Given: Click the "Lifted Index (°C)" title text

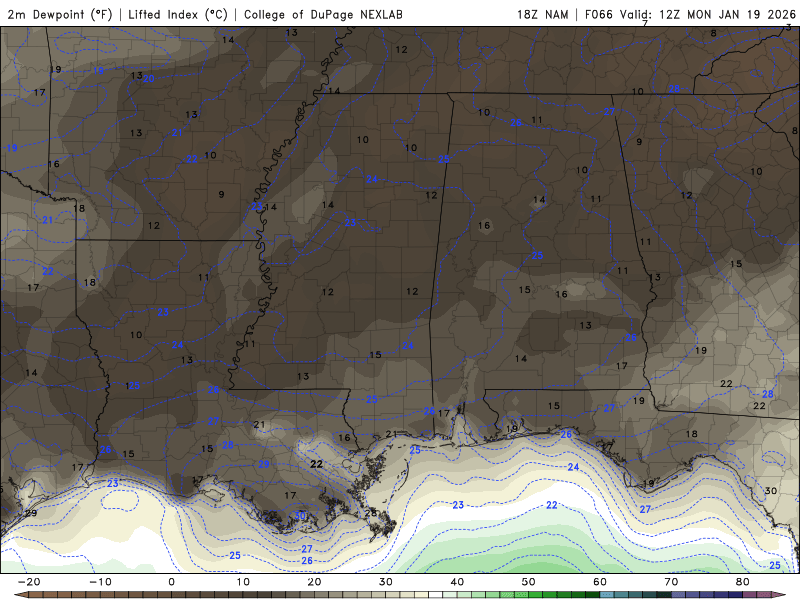Looking at the screenshot, I should 178,14.
